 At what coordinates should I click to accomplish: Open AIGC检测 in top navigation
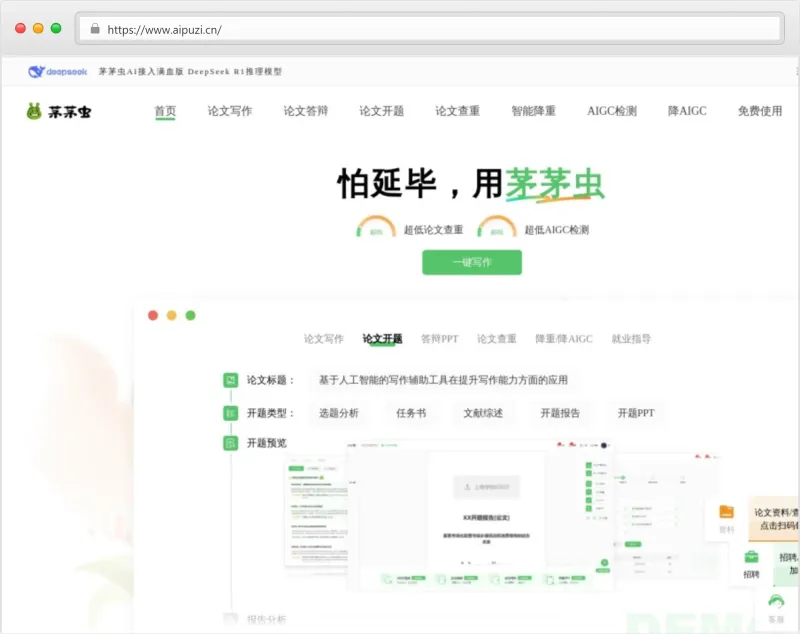(x=612, y=111)
